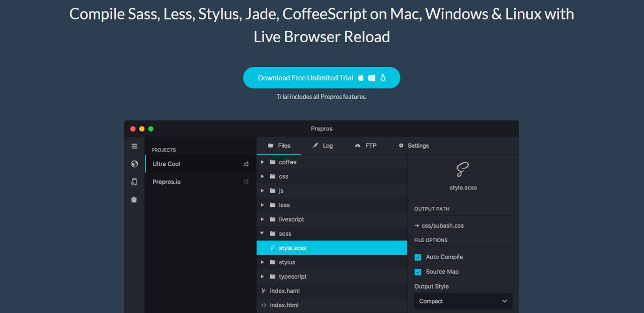Expand the css folder arrow

262,176
